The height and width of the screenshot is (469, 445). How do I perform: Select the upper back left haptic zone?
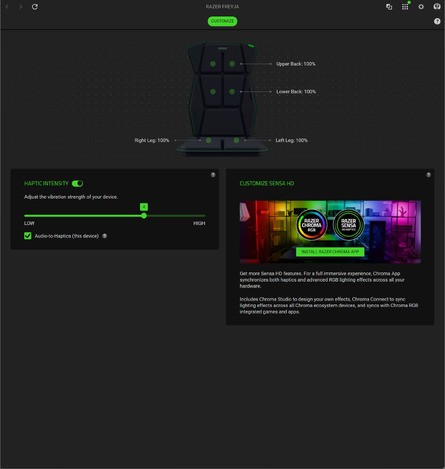point(213,64)
